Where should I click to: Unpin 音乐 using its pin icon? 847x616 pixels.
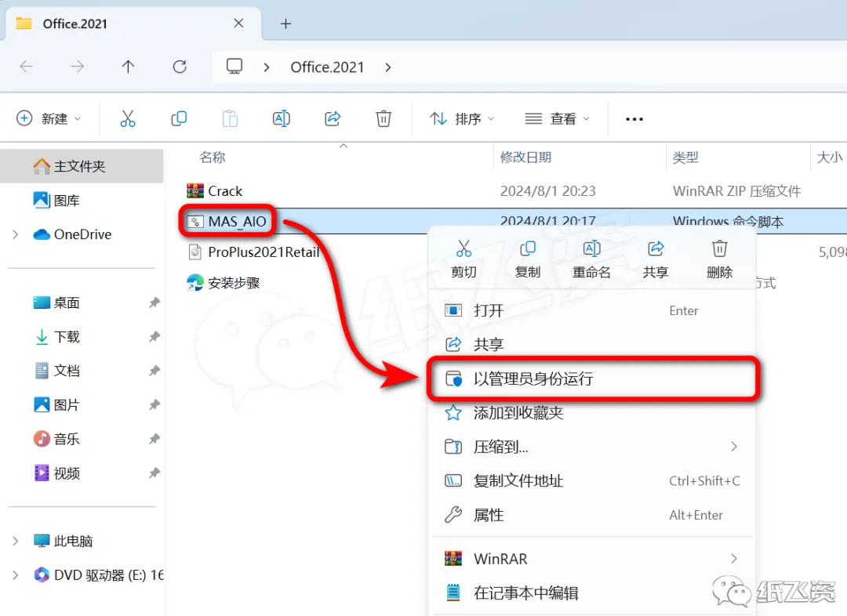[x=154, y=439]
